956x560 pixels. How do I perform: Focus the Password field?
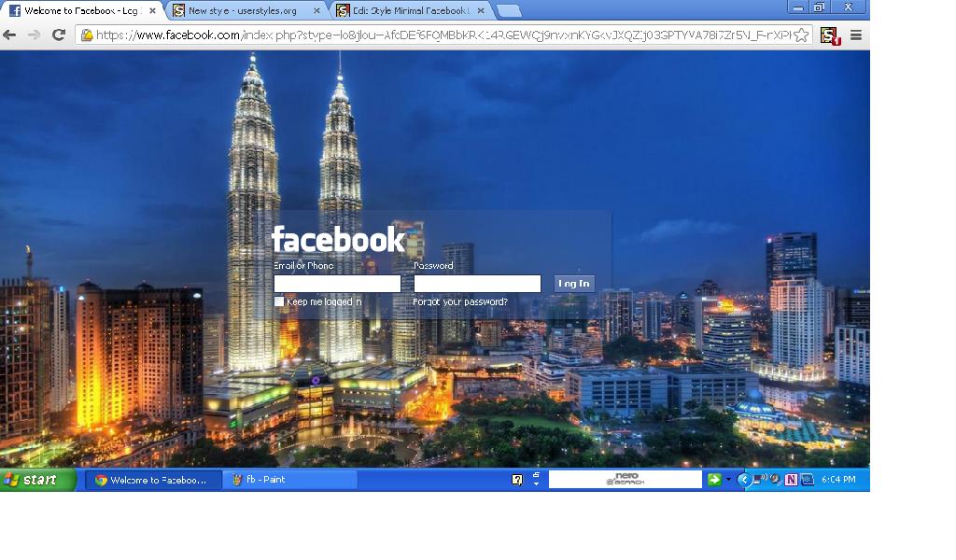coord(477,284)
